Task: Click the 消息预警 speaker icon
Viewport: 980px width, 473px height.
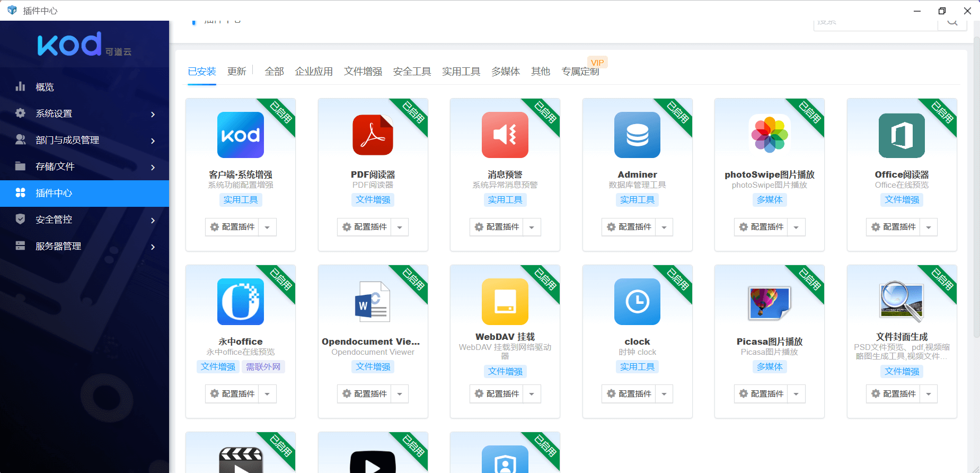Action: tap(505, 135)
